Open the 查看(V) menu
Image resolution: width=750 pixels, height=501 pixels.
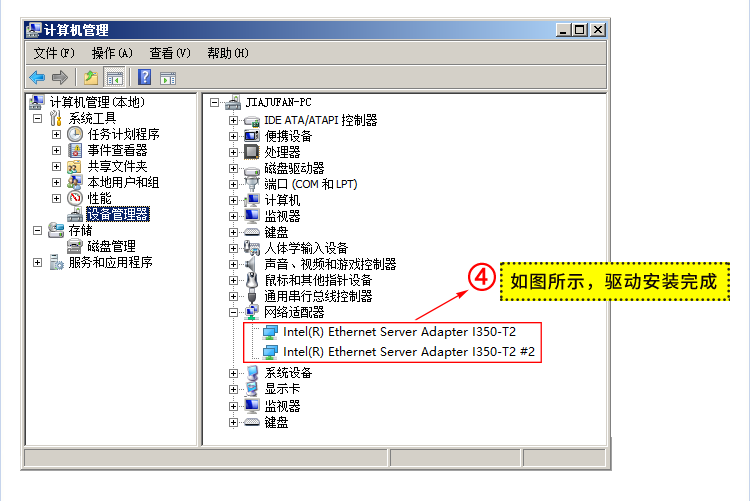click(x=170, y=53)
